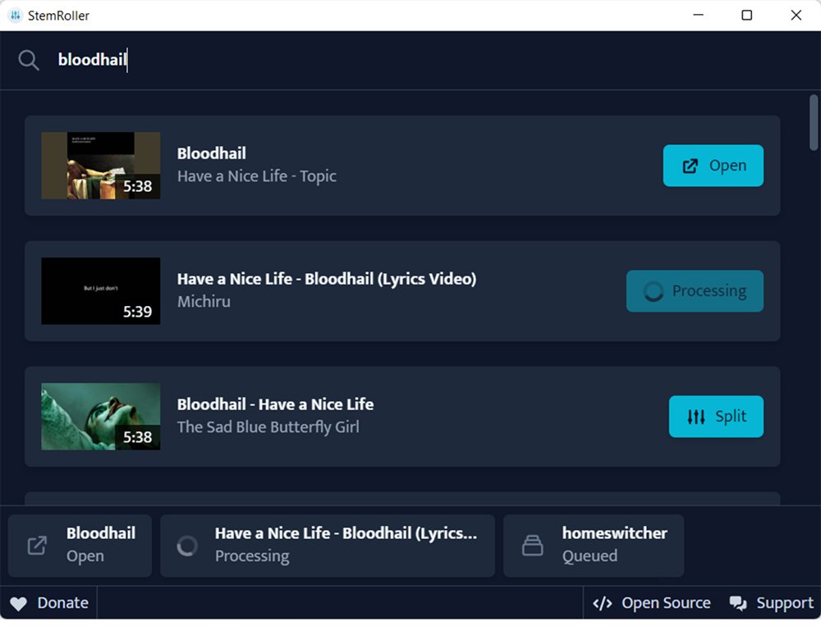Viewport: 821px width, 644px height.
Task: Select the Bloodhail album art thumbnail
Action: point(100,166)
